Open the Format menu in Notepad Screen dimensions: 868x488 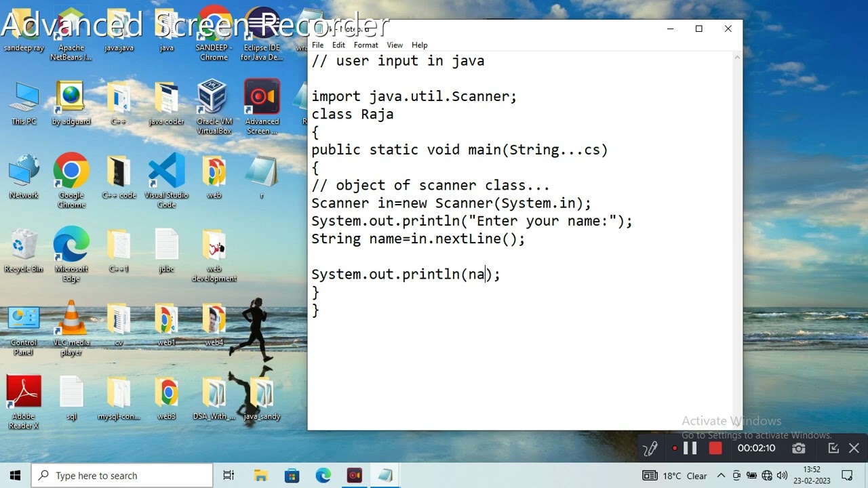tap(366, 45)
